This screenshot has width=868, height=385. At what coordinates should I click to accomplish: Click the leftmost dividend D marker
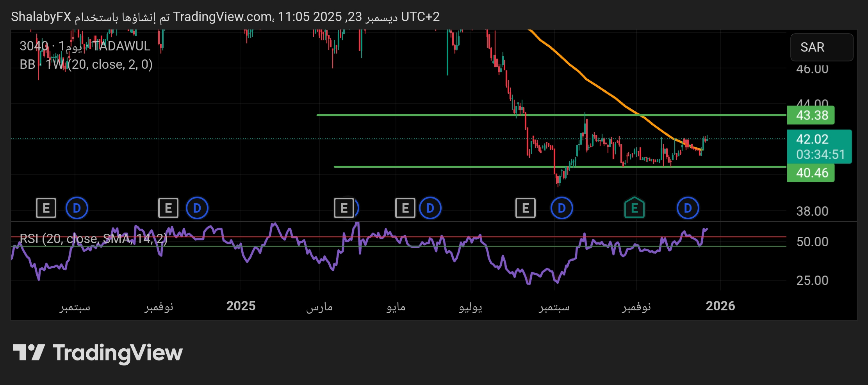pyautogui.click(x=77, y=208)
